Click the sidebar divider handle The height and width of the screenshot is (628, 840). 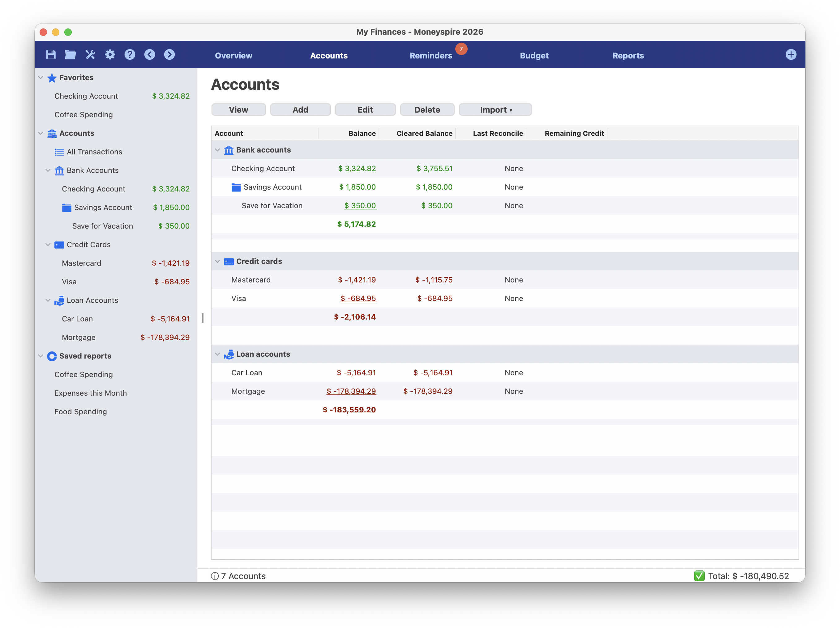204,318
